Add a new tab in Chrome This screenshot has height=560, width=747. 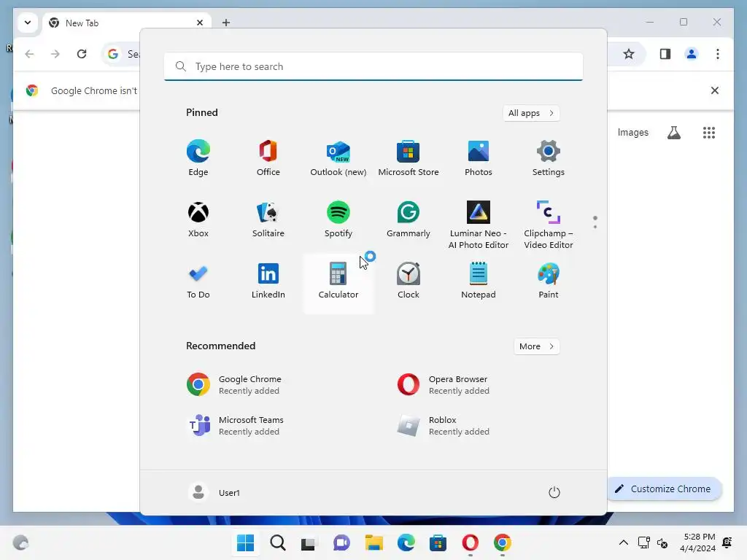226,23
